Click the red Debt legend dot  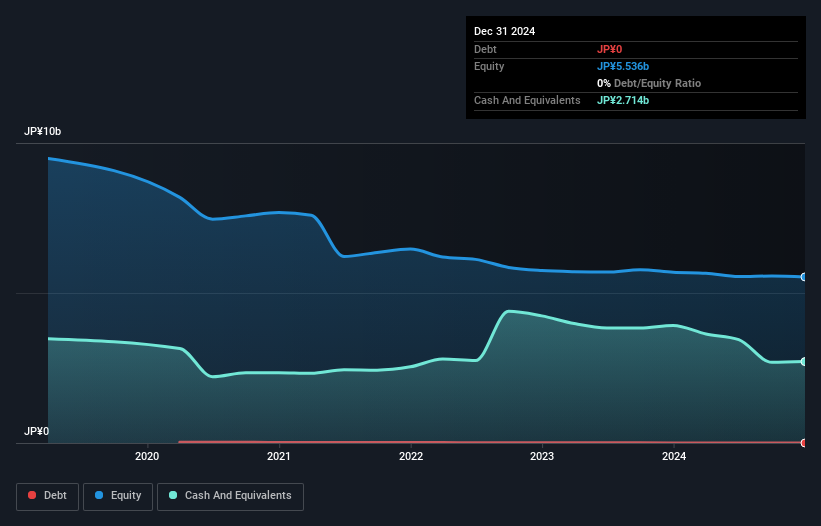(x=32, y=495)
